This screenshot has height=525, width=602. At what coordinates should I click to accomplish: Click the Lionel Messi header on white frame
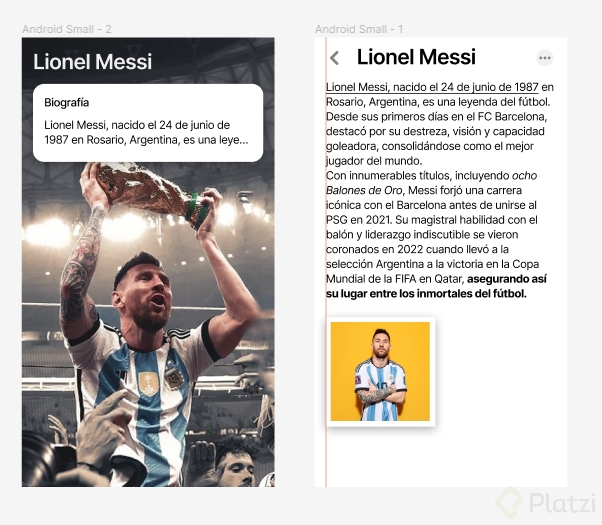tap(416, 57)
